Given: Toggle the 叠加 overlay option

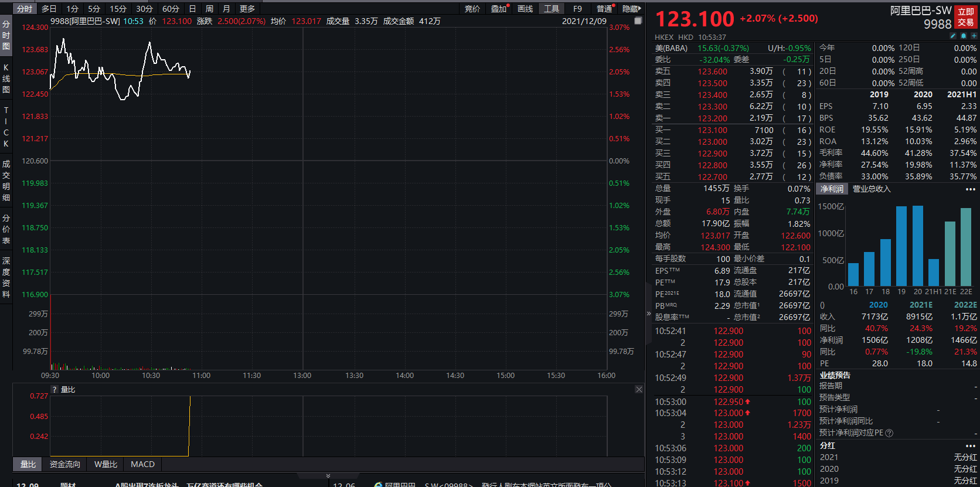Looking at the screenshot, I should (x=499, y=9).
